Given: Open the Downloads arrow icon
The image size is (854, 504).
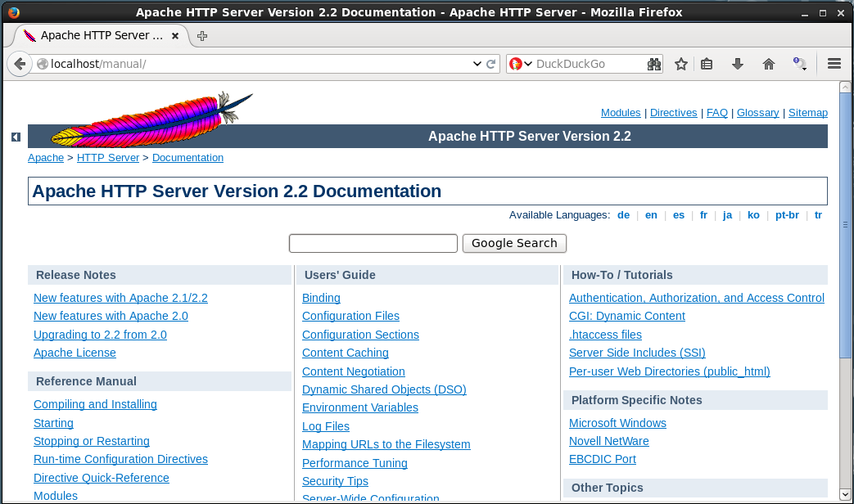Looking at the screenshot, I should (738, 64).
